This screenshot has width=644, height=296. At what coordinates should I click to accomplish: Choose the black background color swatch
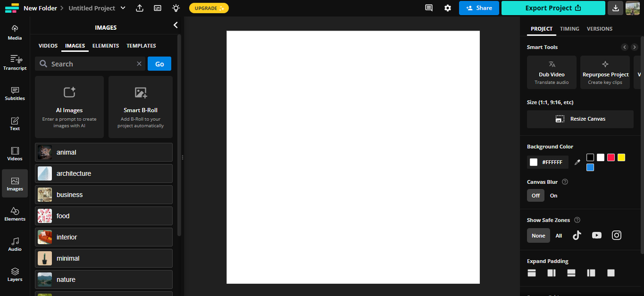pos(590,158)
